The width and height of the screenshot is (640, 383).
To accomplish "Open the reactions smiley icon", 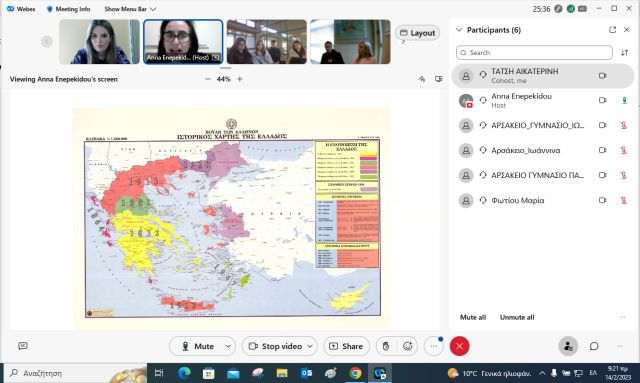I will 407,346.
